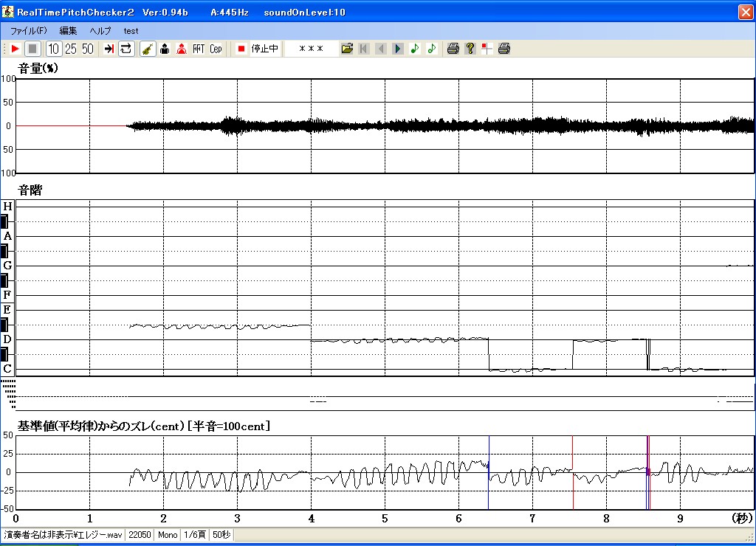The width and height of the screenshot is (756, 546).
Task: Click the cent deviation graph heading
Action: [144, 426]
